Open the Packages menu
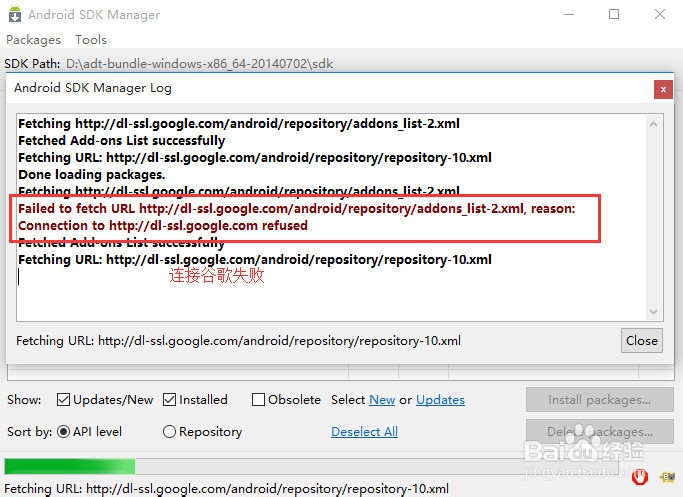 [x=33, y=40]
